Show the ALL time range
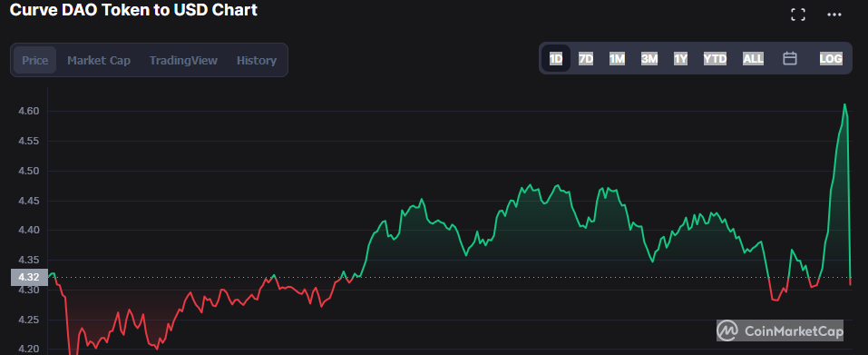Viewport: 868px width, 355px height. [x=753, y=59]
